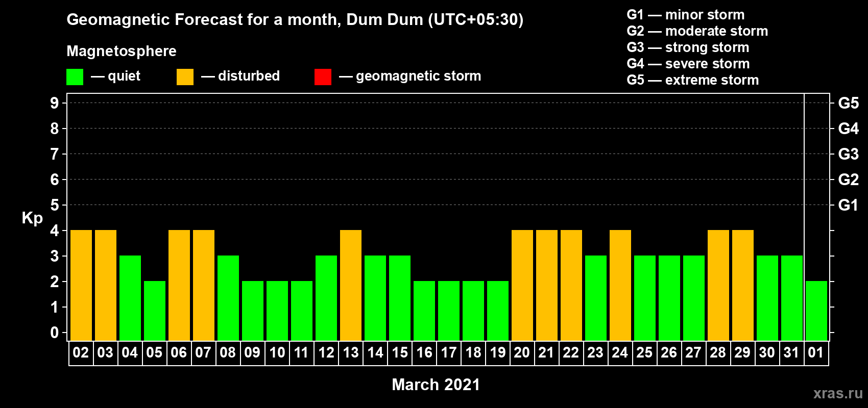The height and width of the screenshot is (408, 868).
Task: Click the green bar for March 05
Action: click(x=155, y=311)
